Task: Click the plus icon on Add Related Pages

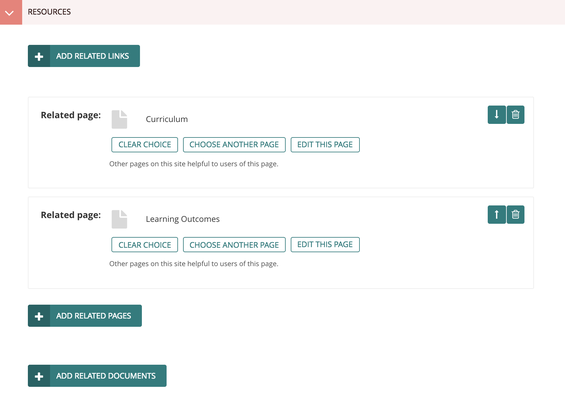Action: [x=39, y=316]
